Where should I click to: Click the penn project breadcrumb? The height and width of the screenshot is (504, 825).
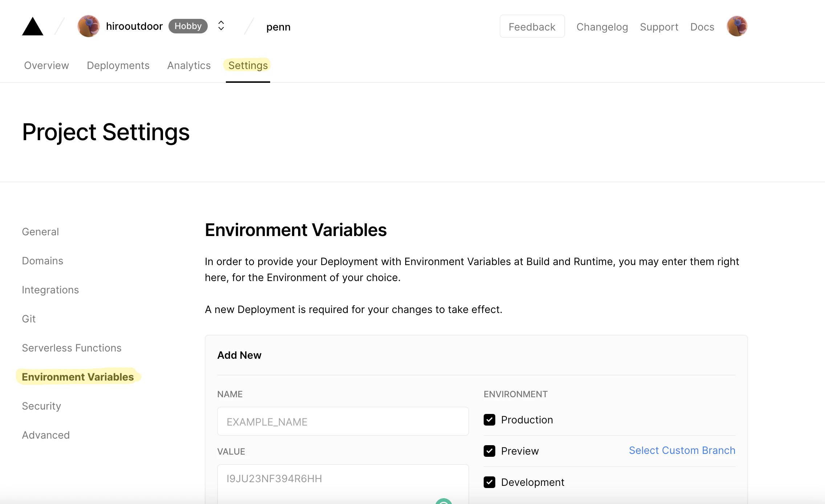click(278, 27)
